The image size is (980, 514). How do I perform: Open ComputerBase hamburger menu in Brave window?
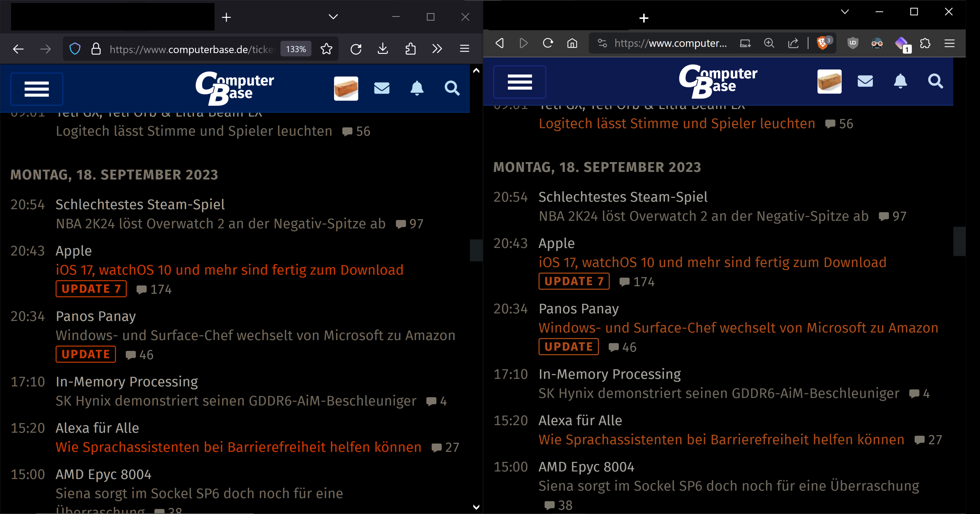[520, 82]
